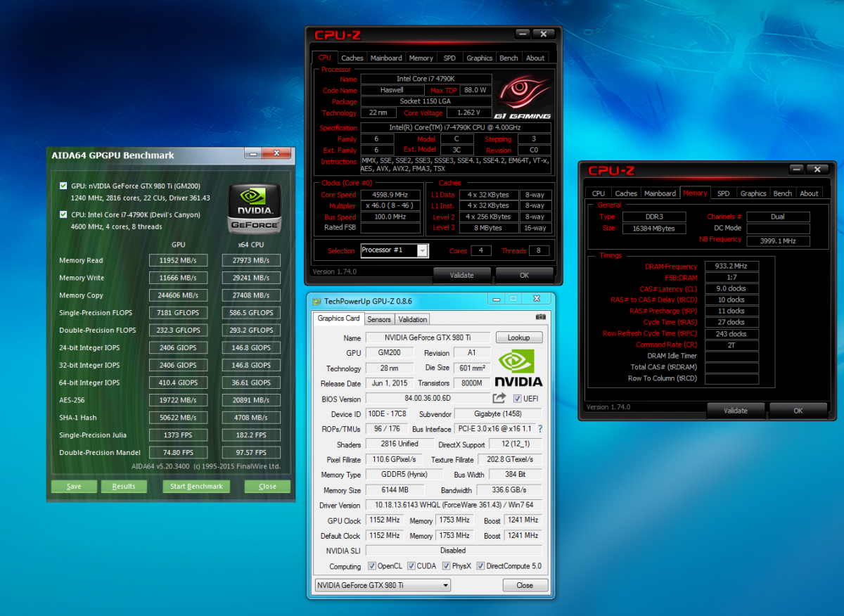Click Save in AIDA64 GPGPU Benchmark
This screenshot has height=616, width=844.
tap(74, 486)
